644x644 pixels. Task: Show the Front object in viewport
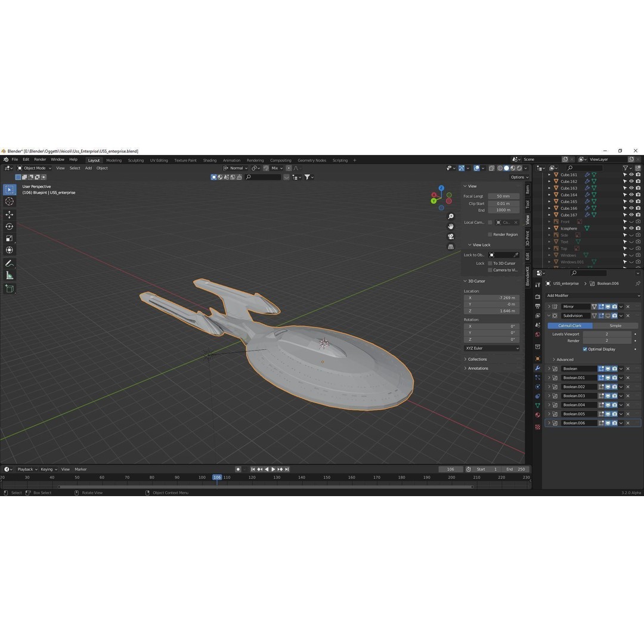(631, 222)
